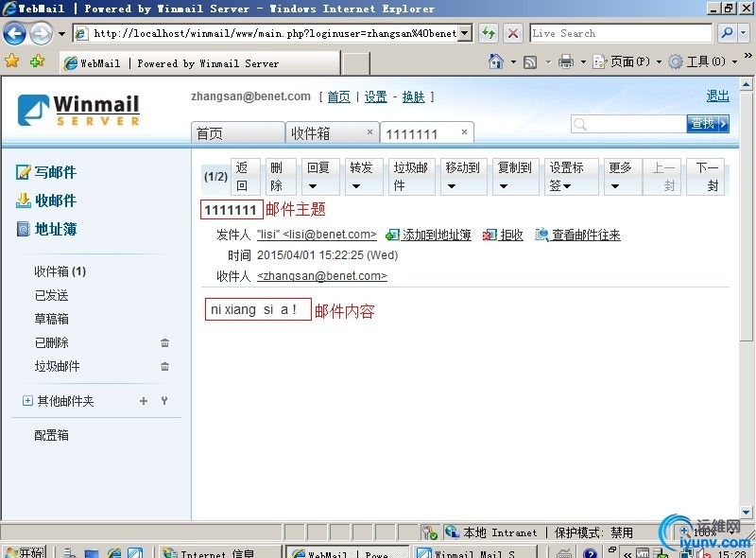756x558 pixels.
Task: Close the 收件箱 tab
Action: tap(369, 131)
